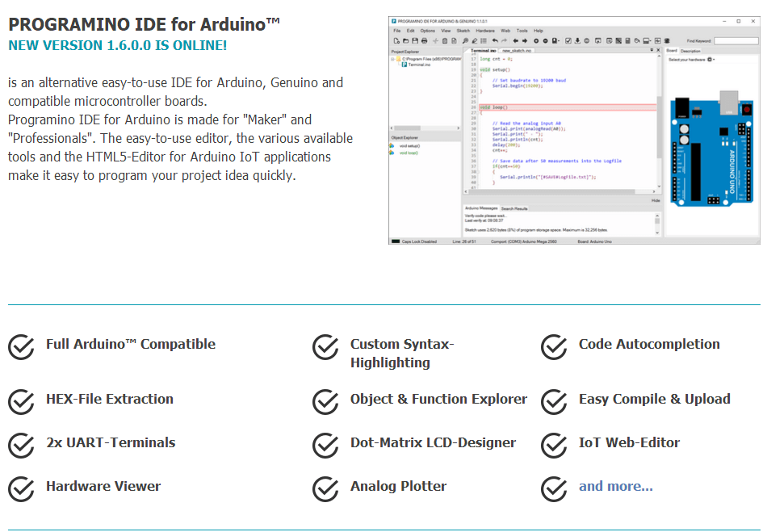
Task: Switch to the new_sketch.ino tab
Action: tap(515, 49)
